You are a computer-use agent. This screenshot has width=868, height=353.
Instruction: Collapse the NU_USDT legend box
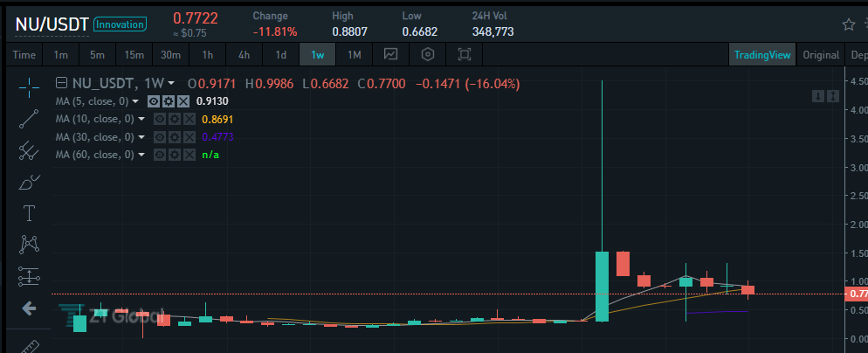tap(62, 84)
